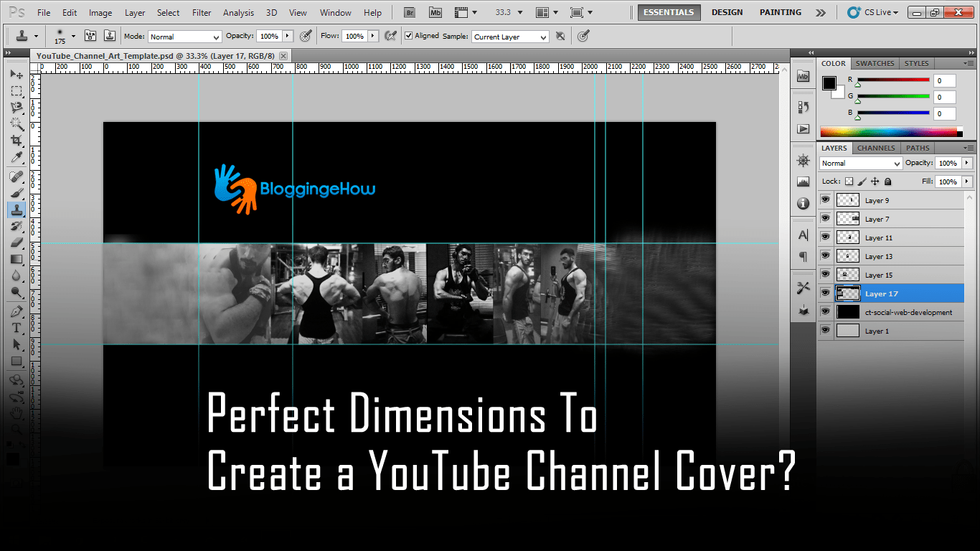Uncheck the Aligned option
The image size is (980, 551).
(408, 35)
